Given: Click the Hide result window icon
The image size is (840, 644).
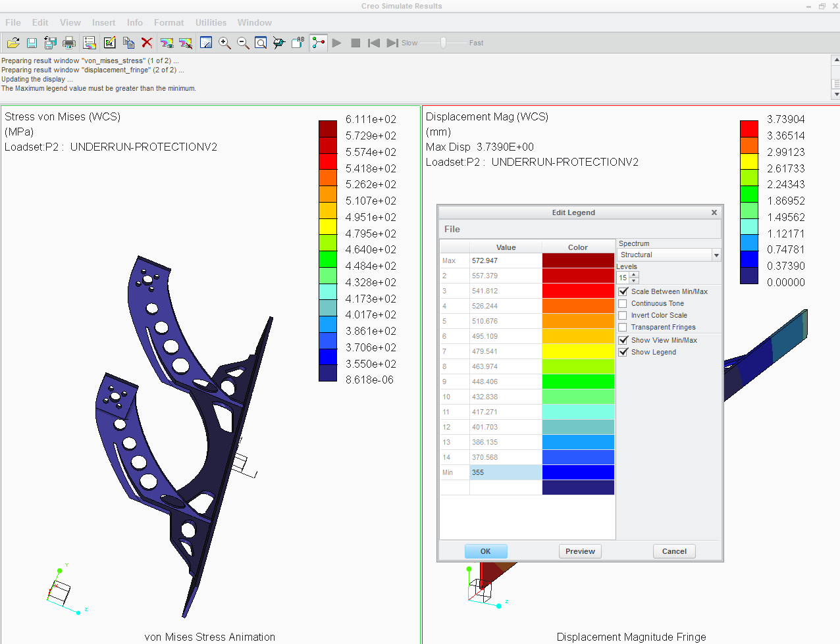Looking at the screenshot, I should 186,43.
